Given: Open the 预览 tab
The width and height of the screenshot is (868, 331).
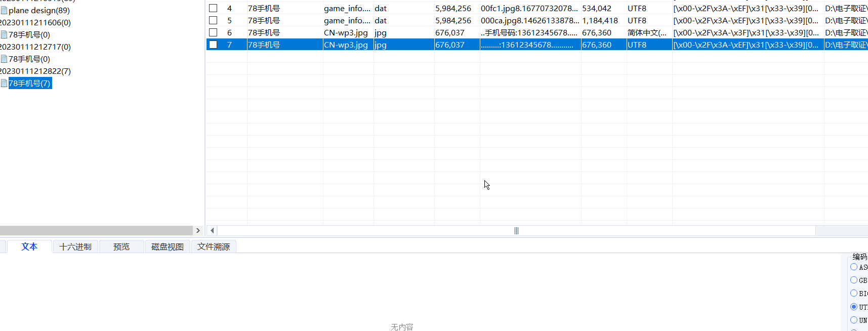Looking at the screenshot, I should pos(121,246).
